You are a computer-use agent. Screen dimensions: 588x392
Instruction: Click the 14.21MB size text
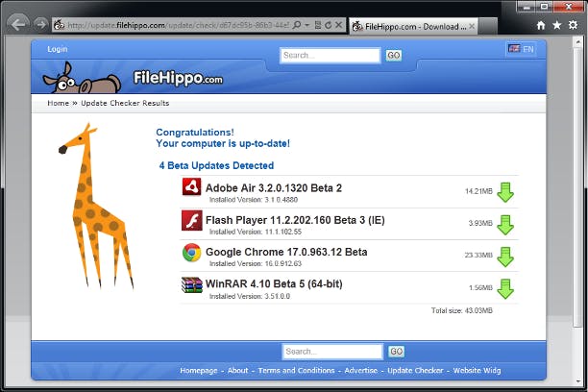[478, 191]
